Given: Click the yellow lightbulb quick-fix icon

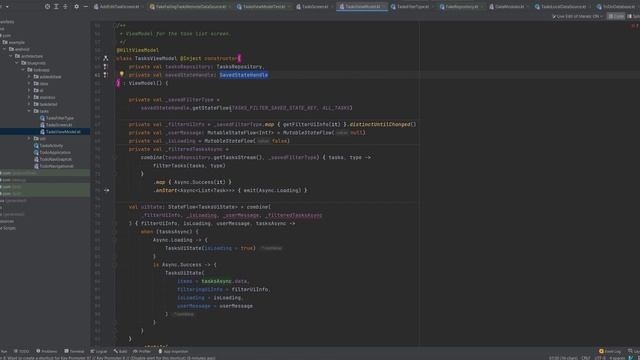Looking at the screenshot, I should pyautogui.click(x=121, y=74).
